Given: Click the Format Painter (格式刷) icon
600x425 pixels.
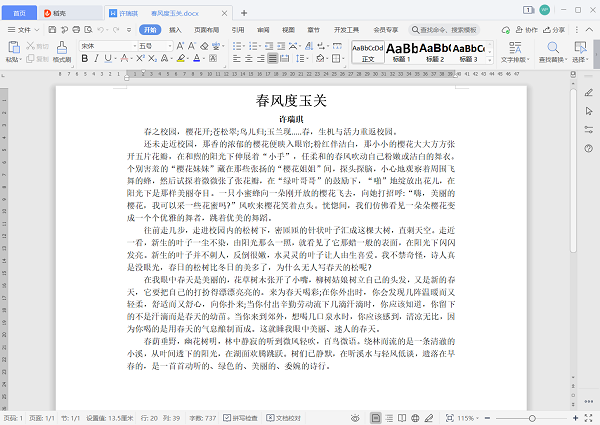Looking at the screenshot, I should click(61, 50).
